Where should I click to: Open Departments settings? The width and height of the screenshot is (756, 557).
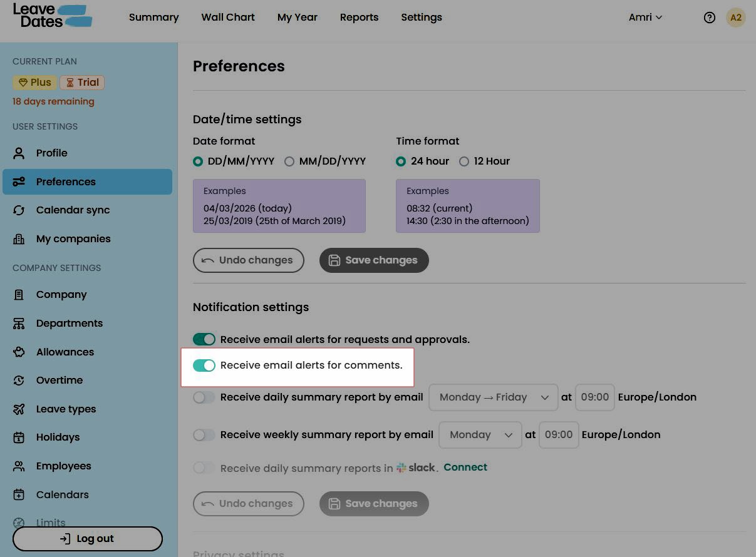coord(87,324)
